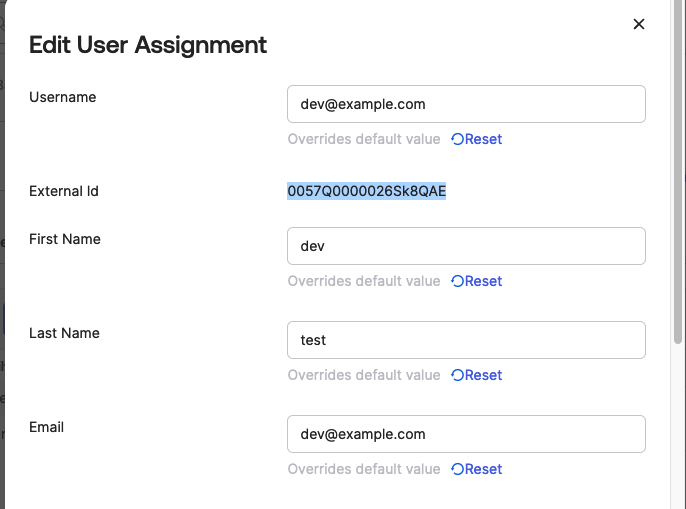This screenshot has height=509, width=686.
Task: Click the reset arrow icon under Email
Action: tap(457, 469)
